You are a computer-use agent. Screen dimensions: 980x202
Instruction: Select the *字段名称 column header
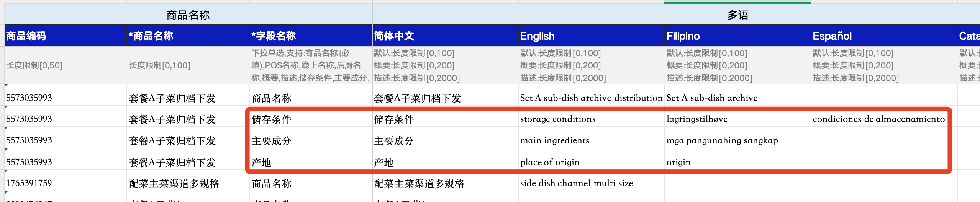coord(310,36)
